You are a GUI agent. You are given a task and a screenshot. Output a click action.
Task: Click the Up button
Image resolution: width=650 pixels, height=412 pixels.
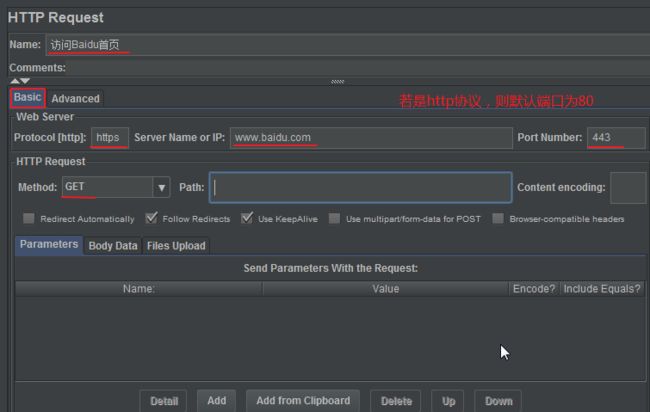(x=449, y=401)
